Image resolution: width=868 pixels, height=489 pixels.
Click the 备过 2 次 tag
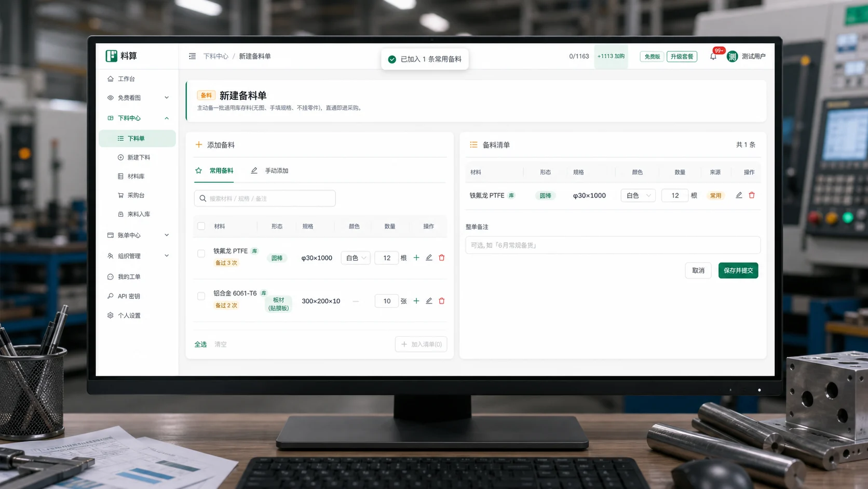coord(226,306)
